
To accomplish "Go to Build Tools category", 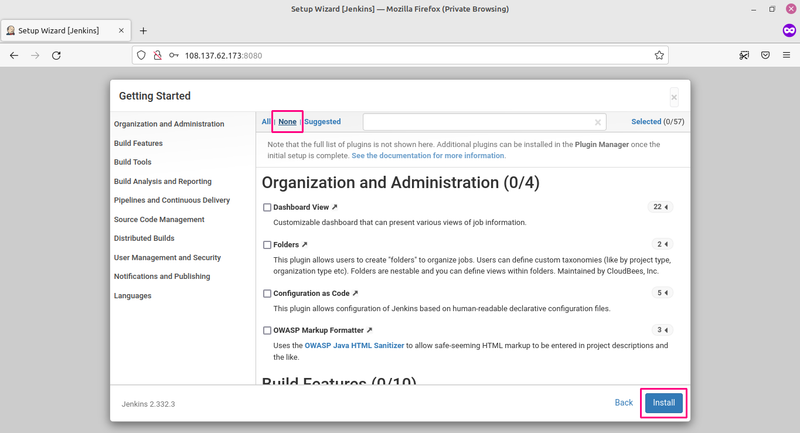I will point(133,162).
